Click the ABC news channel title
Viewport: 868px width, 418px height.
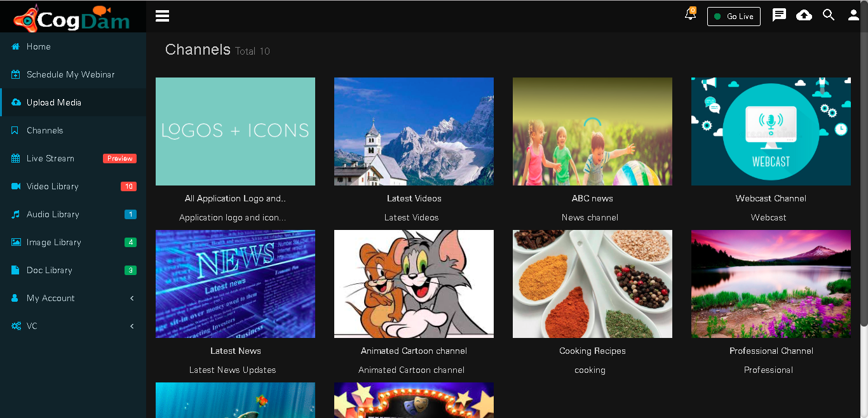pyautogui.click(x=592, y=198)
